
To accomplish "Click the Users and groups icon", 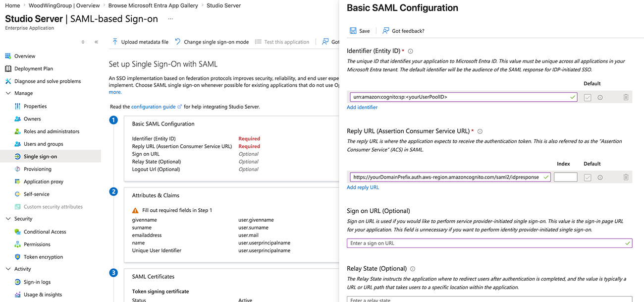I will tap(18, 144).
